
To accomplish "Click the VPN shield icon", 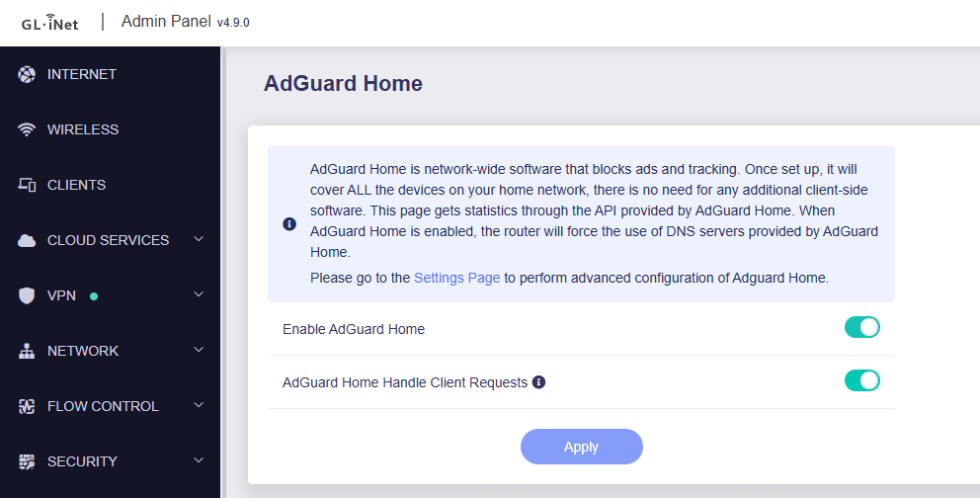I will pyautogui.click(x=27, y=295).
